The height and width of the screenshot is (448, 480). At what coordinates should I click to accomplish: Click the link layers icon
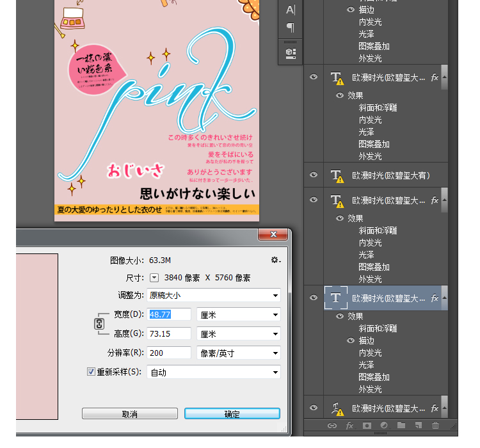coord(332,425)
